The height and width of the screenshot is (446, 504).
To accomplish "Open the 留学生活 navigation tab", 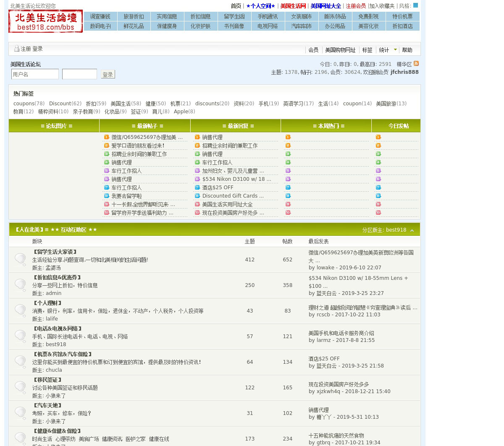I will click(x=234, y=16).
